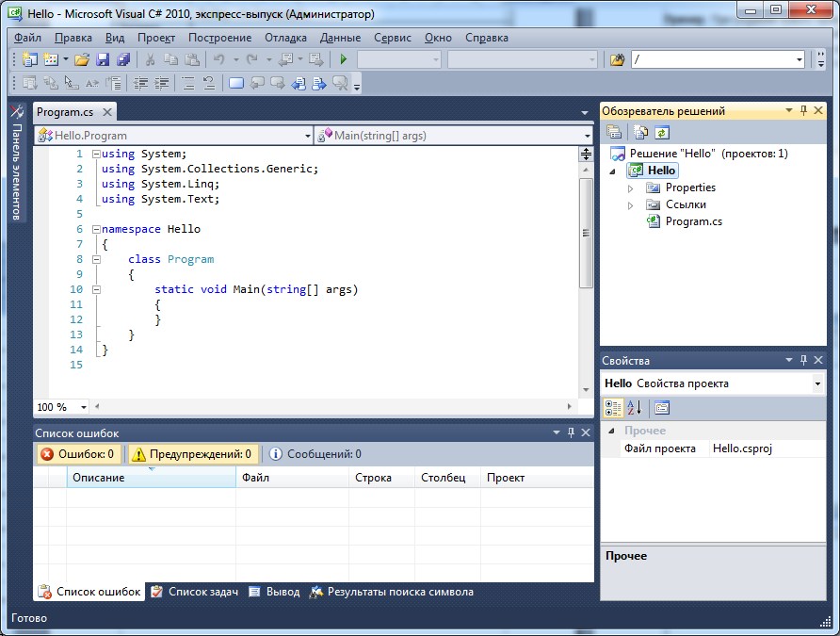Open the Undo history dropdown arrow

235,59
